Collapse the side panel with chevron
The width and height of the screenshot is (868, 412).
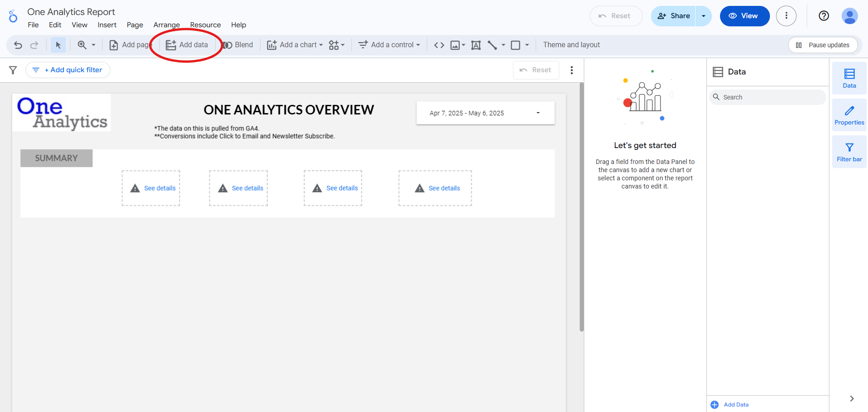(852, 398)
